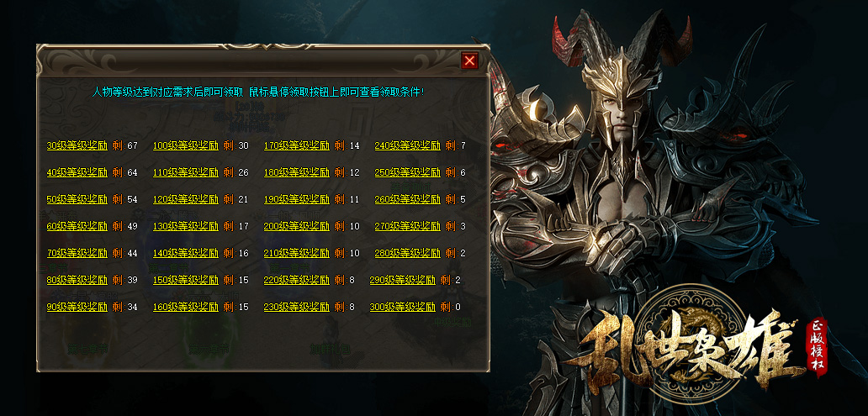This screenshot has width=868, height=416.
Task: Open the 40级等级奖励 link
Action: click(x=77, y=172)
